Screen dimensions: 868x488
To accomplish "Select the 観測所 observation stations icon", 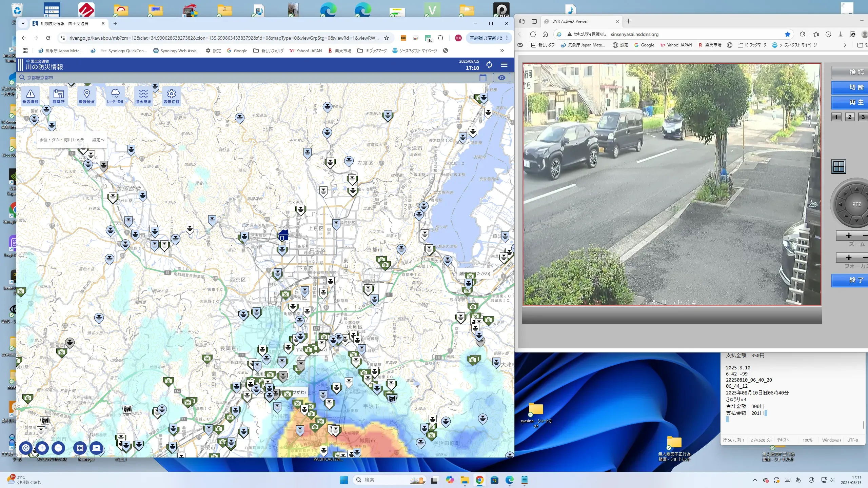I will pyautogui.click(x=58, y=96).
